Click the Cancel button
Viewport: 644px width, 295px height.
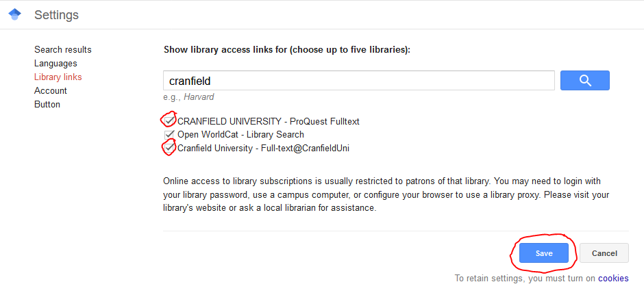604,253
